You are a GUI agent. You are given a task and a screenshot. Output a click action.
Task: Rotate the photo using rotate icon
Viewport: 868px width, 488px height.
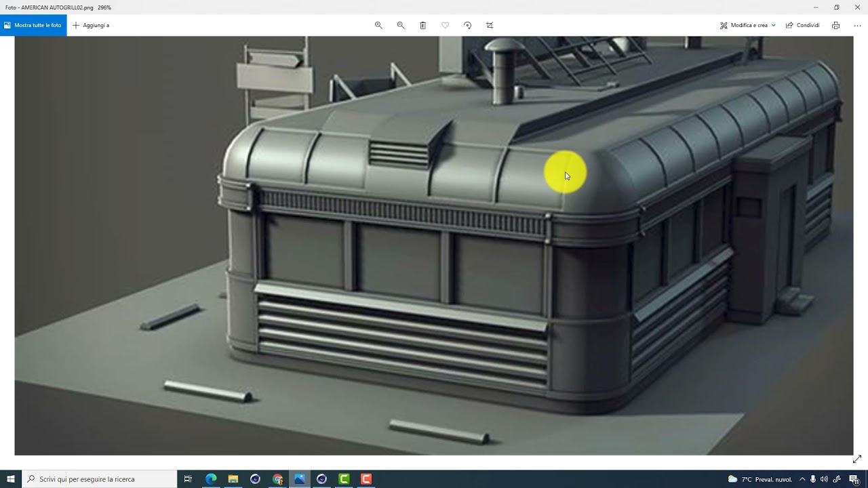tap(467, 25)
